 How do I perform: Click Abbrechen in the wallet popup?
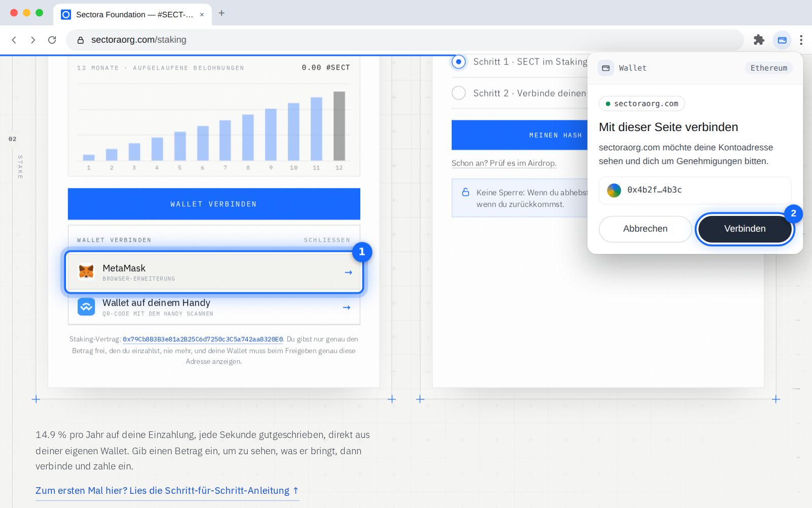[645, 229]
